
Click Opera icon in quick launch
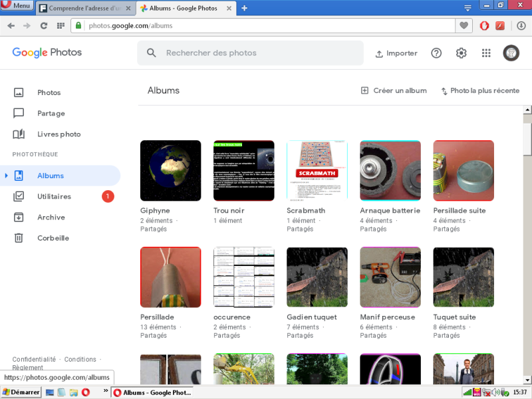coord(86,392)
